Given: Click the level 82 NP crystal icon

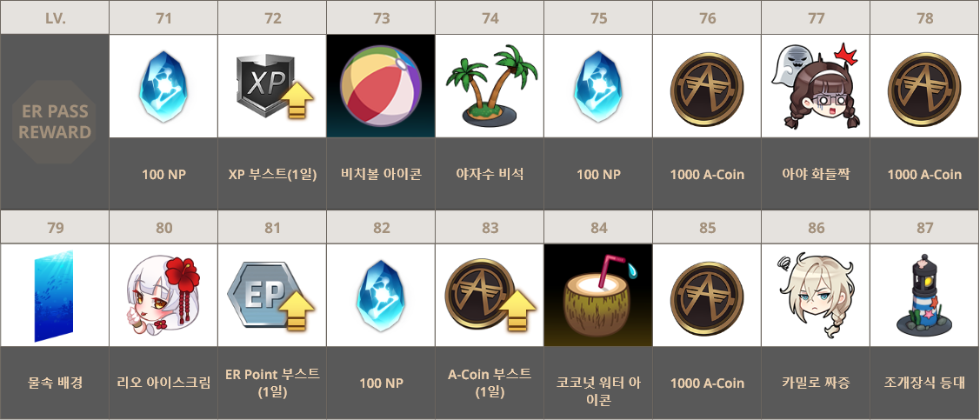Looking at the screenshot, I should pos(381,295).
